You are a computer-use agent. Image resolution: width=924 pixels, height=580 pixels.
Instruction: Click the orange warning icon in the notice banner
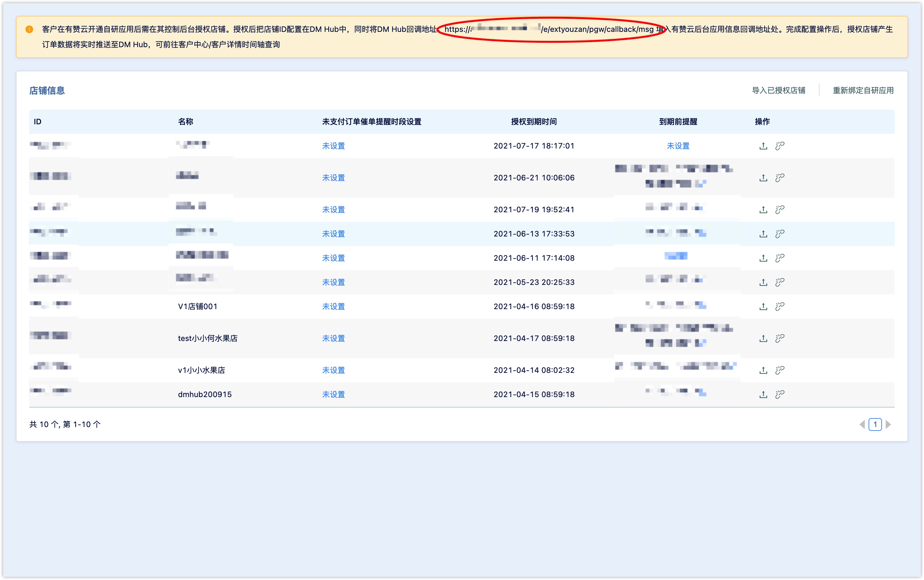29,29
